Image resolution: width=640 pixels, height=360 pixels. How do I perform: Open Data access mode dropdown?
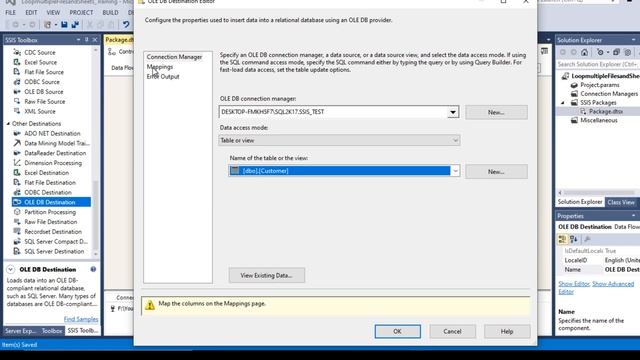click(455, 140)
